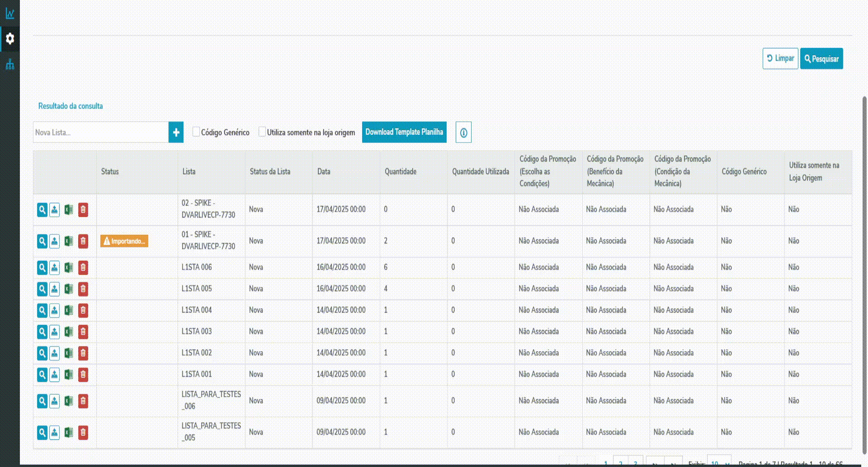
Task: Import a file into L1STA 002
Action: point(54,353)
